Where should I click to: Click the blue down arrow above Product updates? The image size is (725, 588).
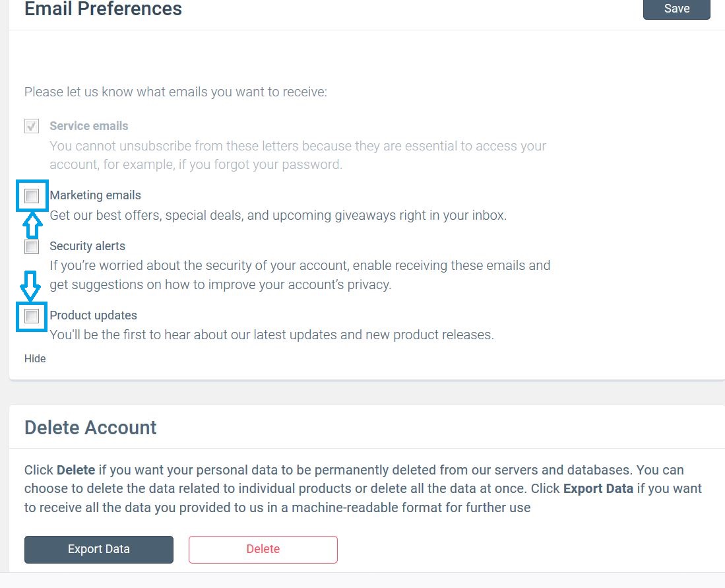32,284
